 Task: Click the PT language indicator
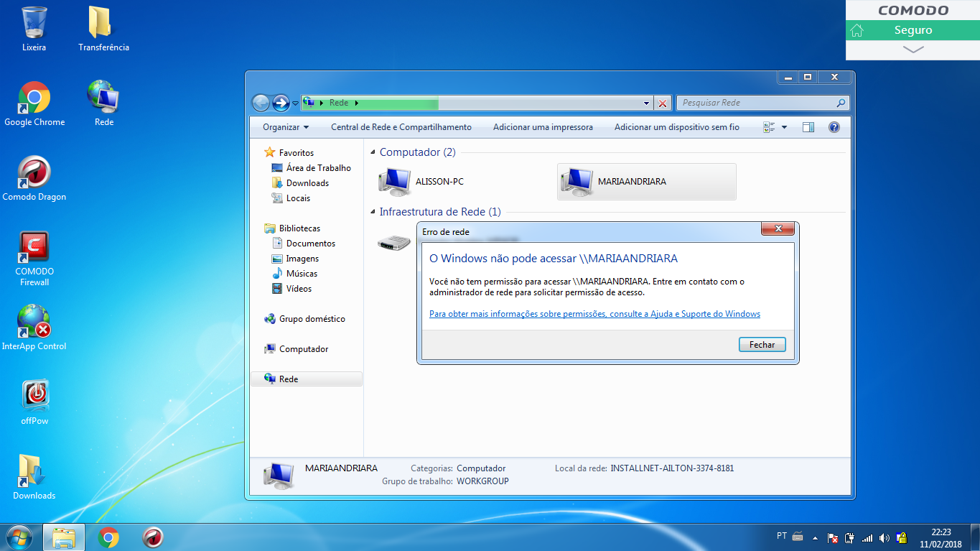pyautogui.click(x=782, y=536)
